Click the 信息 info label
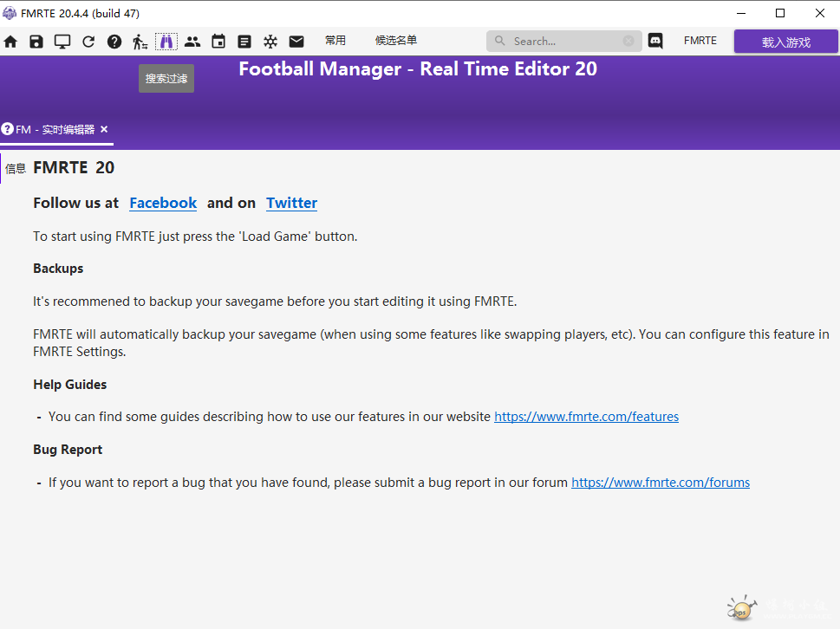The image size is (840, 629). [x=16, y=169]
